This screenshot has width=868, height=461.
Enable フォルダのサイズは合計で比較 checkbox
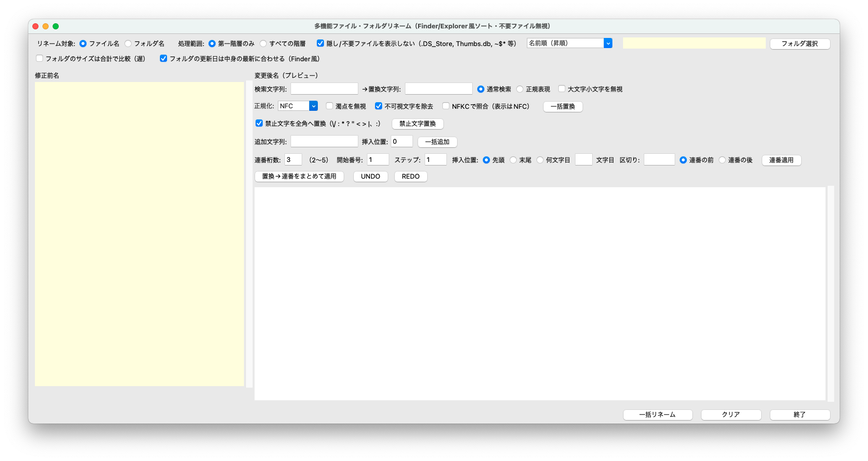(x=39, y=59)
